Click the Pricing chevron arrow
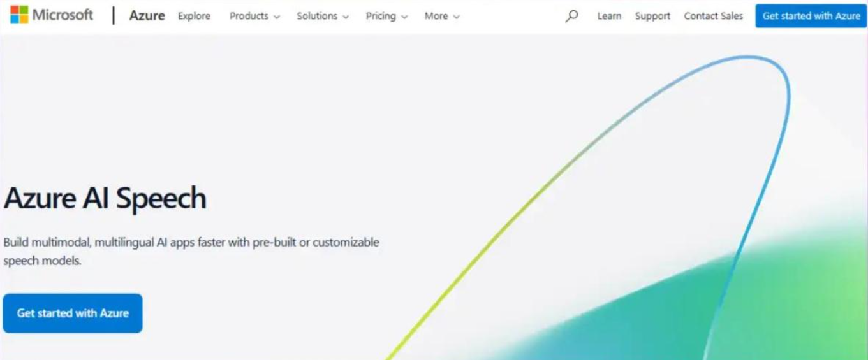Screen dimensions: 868x360 (x=404, y=17)
